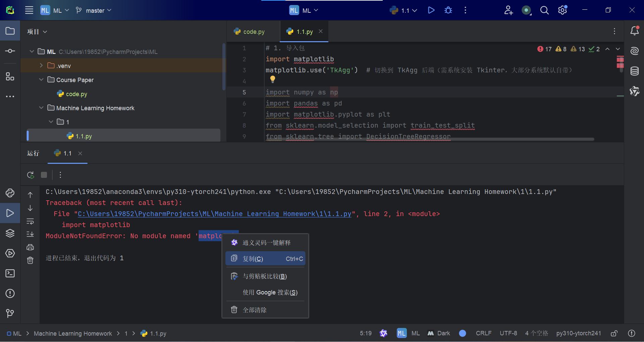
Task: Open the Python Console tool window
Action: 10,193
